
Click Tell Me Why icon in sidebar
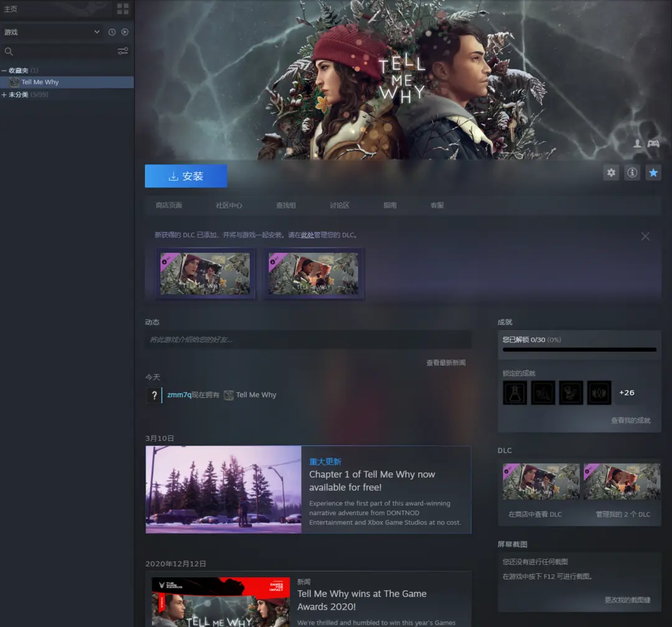tap(14, 82)
